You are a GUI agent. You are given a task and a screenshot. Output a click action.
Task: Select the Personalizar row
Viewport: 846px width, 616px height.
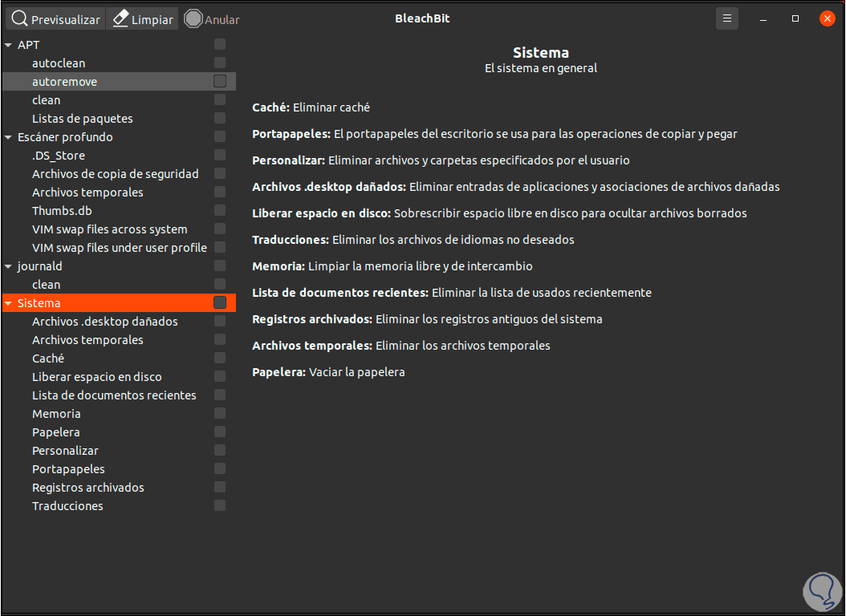pos(120,451)
